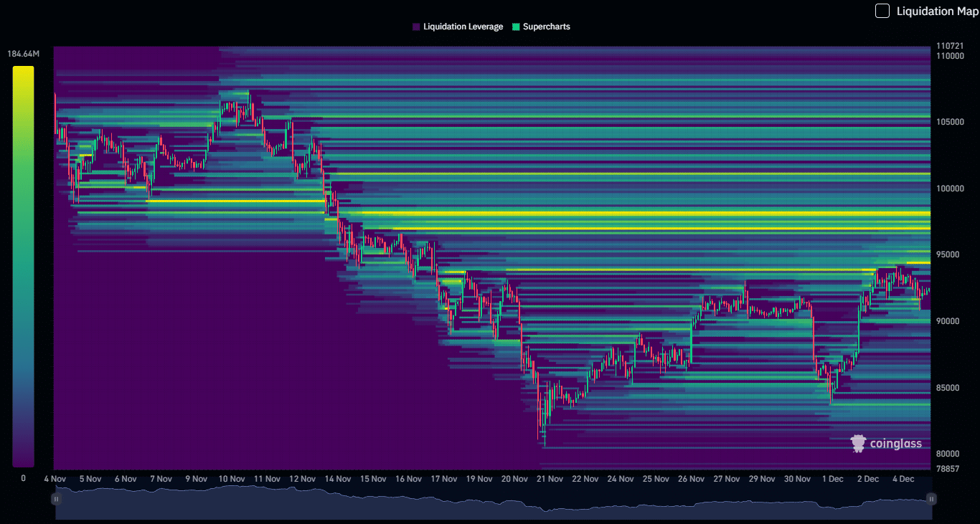Grab the right handle of time range slider
980x524 pixels.
pos(931,498)
